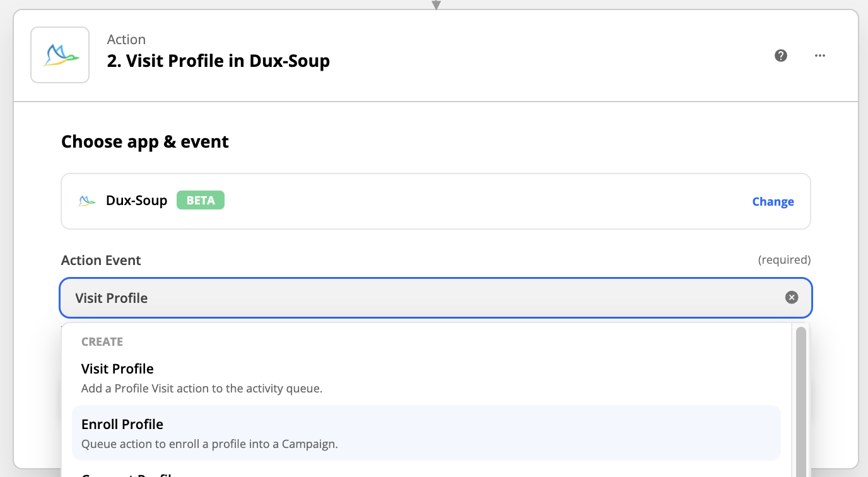Click the Action label above step title
The height and width of the screenshot is (477, 868).
pyautogui.click(x=126, y=39)
